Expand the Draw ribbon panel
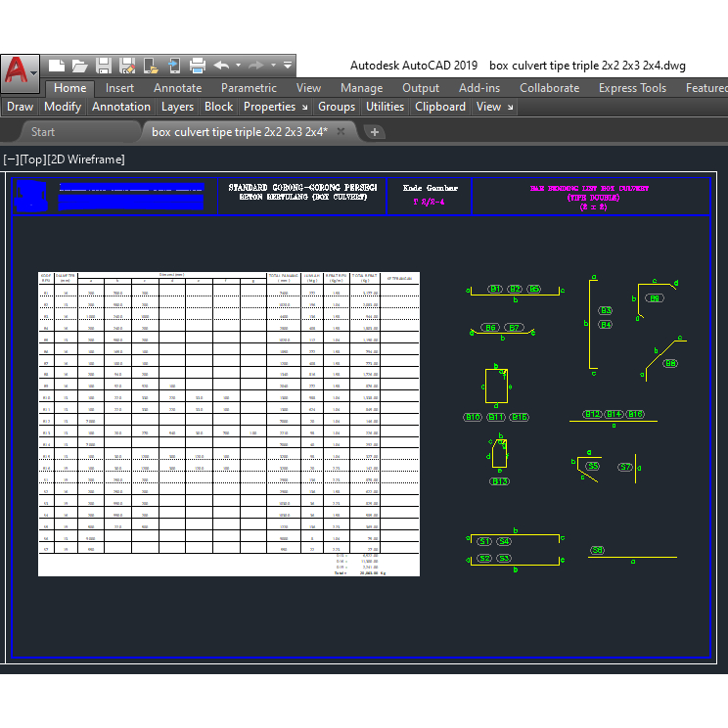This screenshot has height=728, width=728. [20, 107]
